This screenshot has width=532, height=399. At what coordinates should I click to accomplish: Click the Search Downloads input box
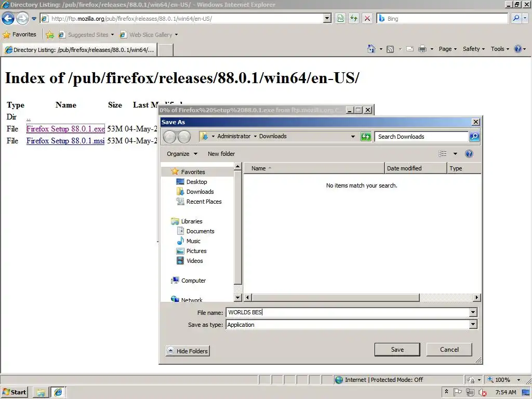[x=422, y=137]
